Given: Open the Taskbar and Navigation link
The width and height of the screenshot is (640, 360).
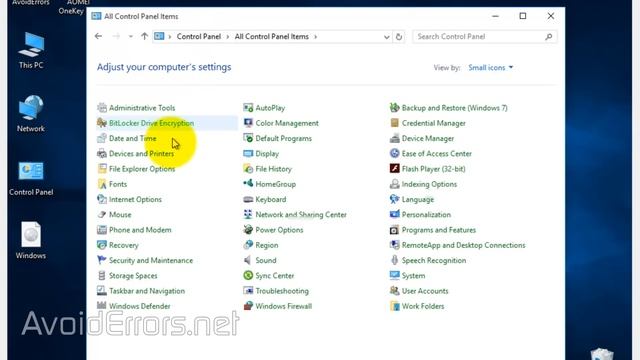Looking at the screenshot, I should (x=147, y=291).
